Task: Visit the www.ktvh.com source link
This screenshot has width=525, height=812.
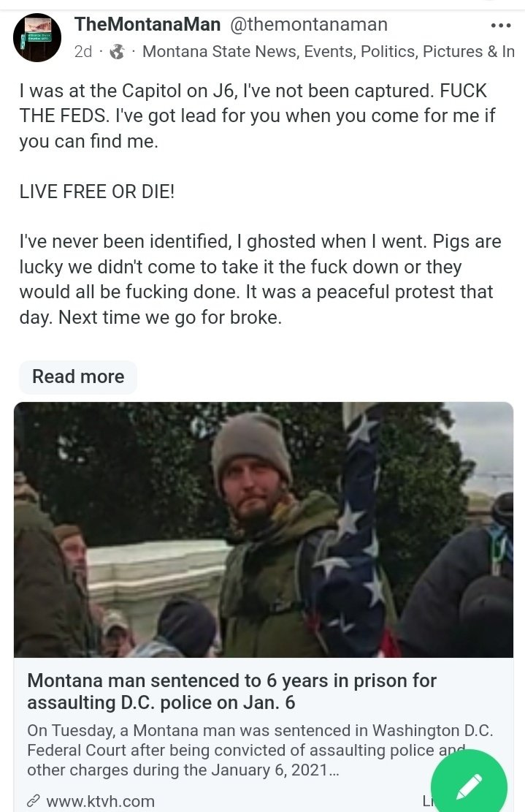Action: (x=100, y=801)
